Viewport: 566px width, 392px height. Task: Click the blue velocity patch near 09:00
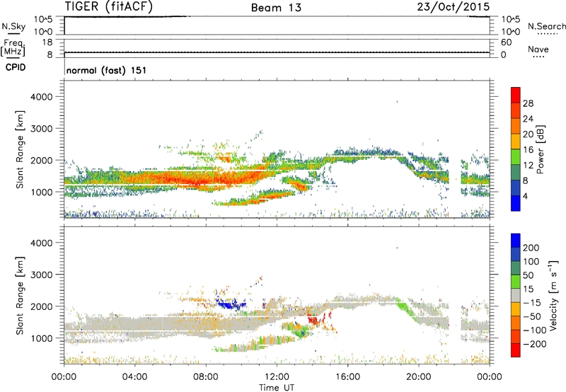click(x=231, y=305)
